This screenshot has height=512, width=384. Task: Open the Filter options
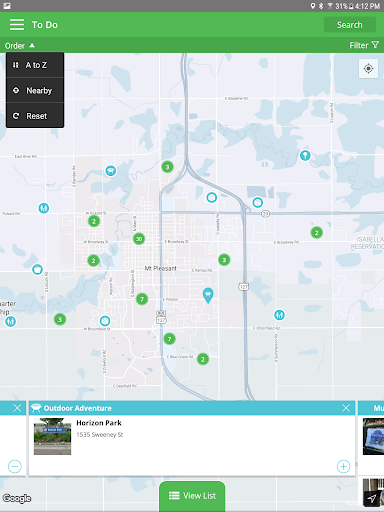pos(364,45)
